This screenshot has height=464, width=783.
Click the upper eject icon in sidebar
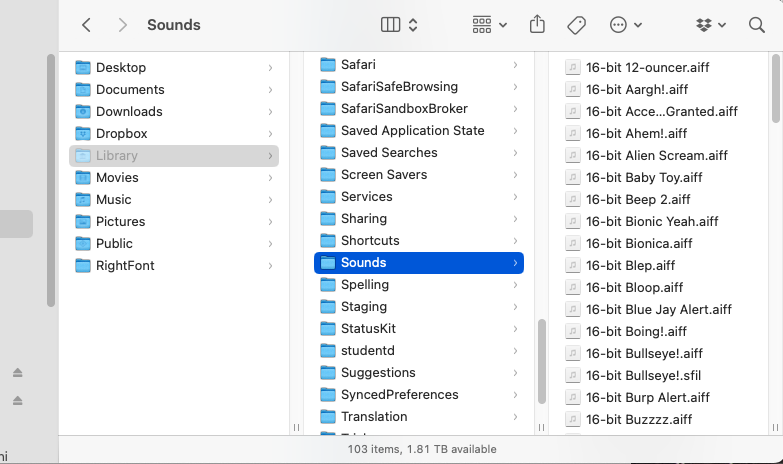pos(17,373)
